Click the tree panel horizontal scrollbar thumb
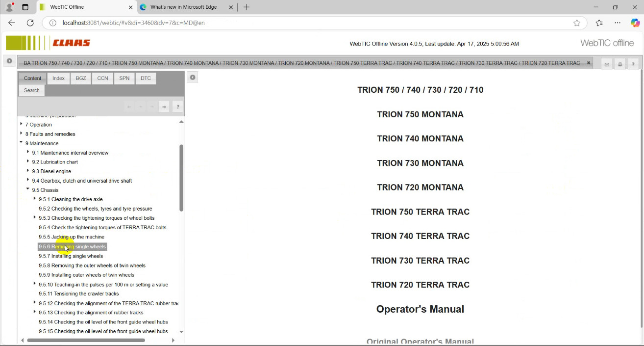 tap(86, 340)
